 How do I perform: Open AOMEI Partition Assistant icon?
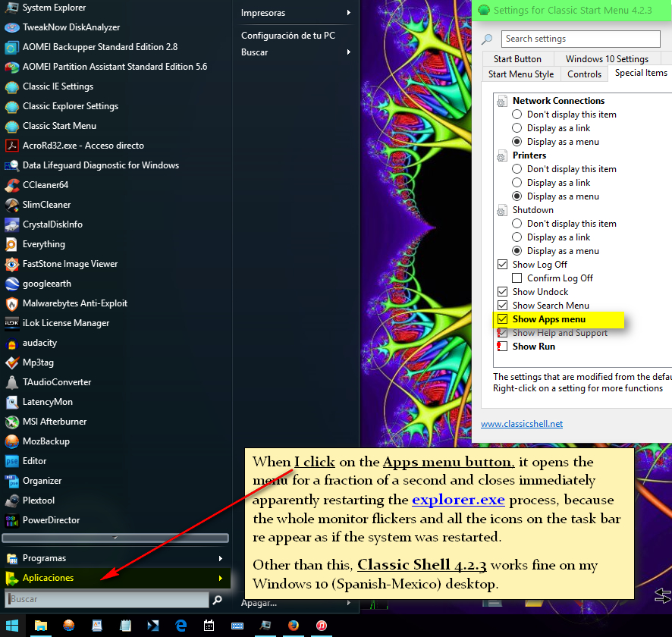pyautogui.click(x=11, y=67)
